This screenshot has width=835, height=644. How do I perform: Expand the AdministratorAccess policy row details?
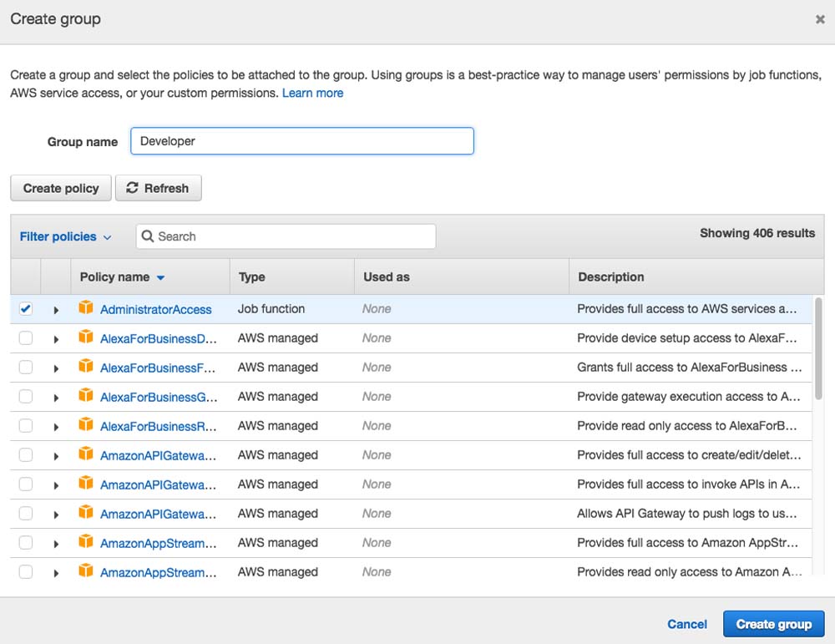56,310
